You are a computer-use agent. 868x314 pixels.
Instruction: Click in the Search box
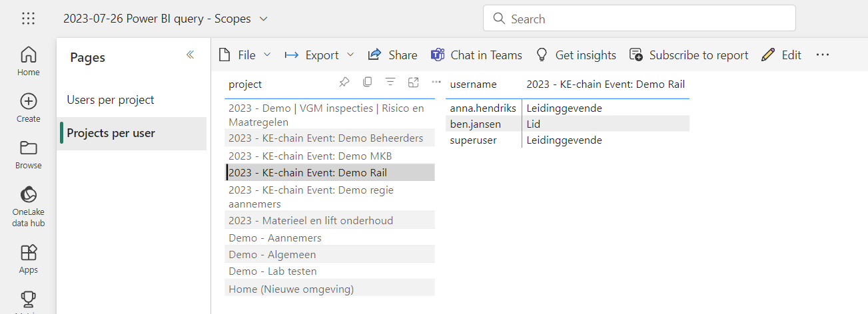pyautogui.click(x=640, y=19)
